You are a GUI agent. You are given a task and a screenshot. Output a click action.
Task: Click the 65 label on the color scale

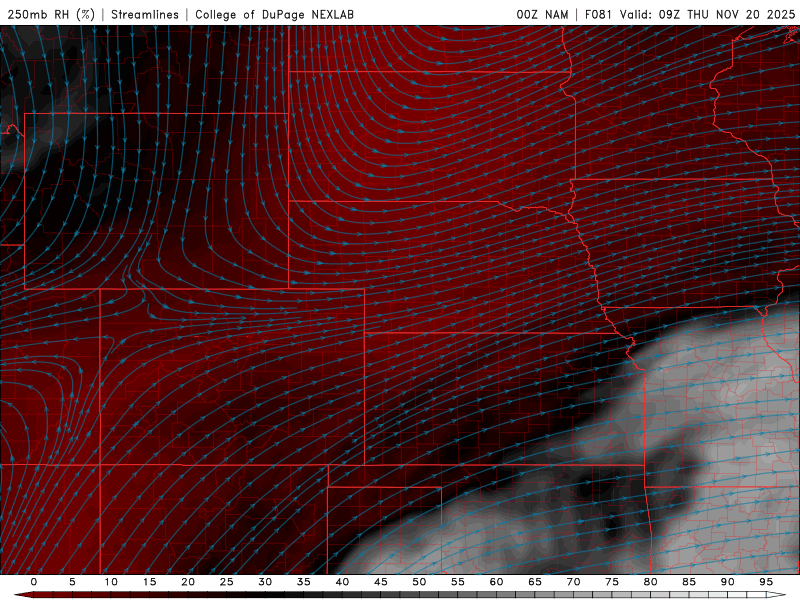[535, 582]
